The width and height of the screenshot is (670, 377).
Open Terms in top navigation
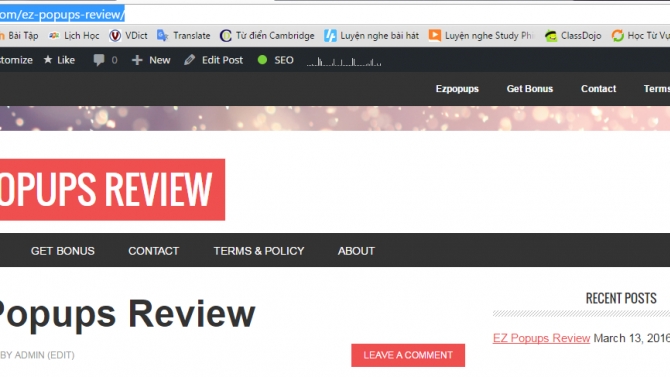657,89
